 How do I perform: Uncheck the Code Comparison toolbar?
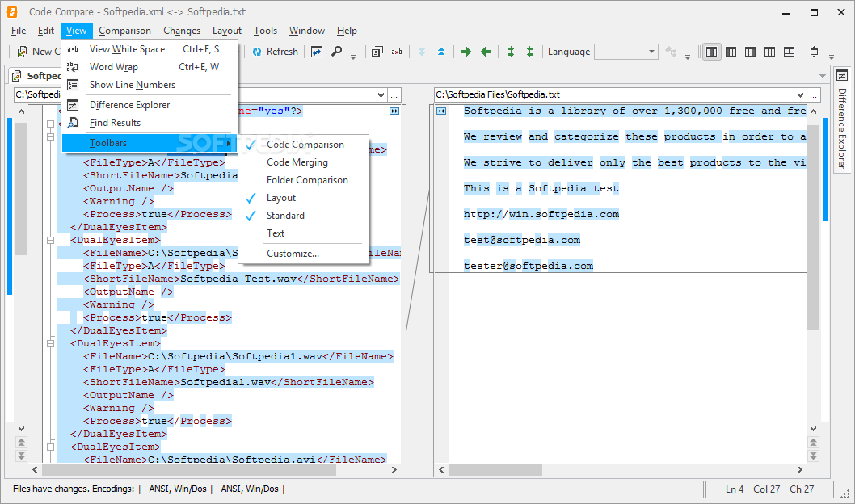tap(304, 145)
